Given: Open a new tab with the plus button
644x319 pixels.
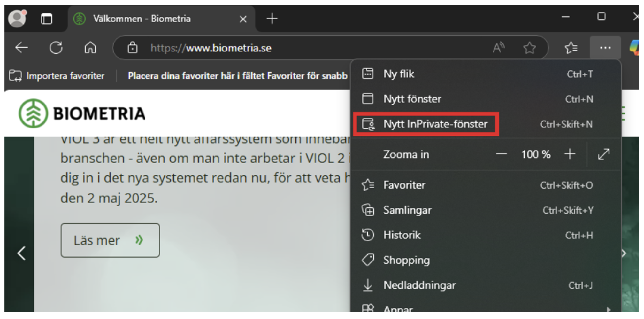Looking at the screenshot, I should 272,19.
